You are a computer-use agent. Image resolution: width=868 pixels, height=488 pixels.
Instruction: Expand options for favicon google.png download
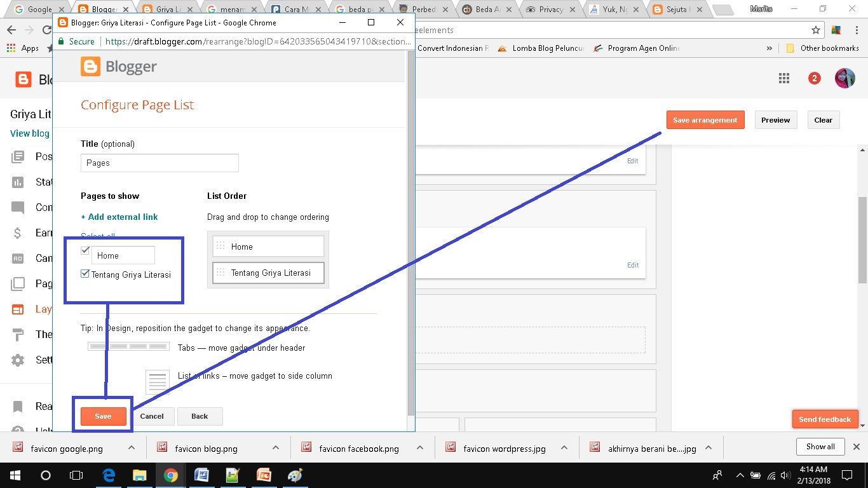[131, 447]
